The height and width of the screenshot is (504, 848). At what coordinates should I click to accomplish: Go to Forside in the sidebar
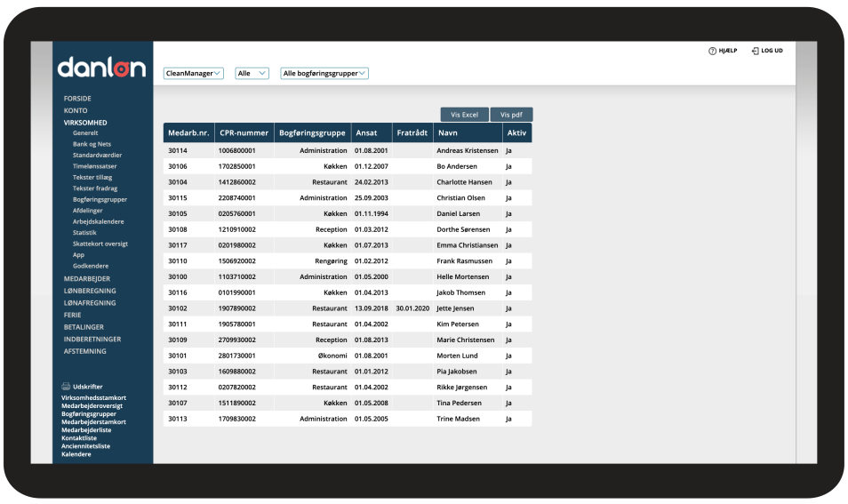point(77,99)
